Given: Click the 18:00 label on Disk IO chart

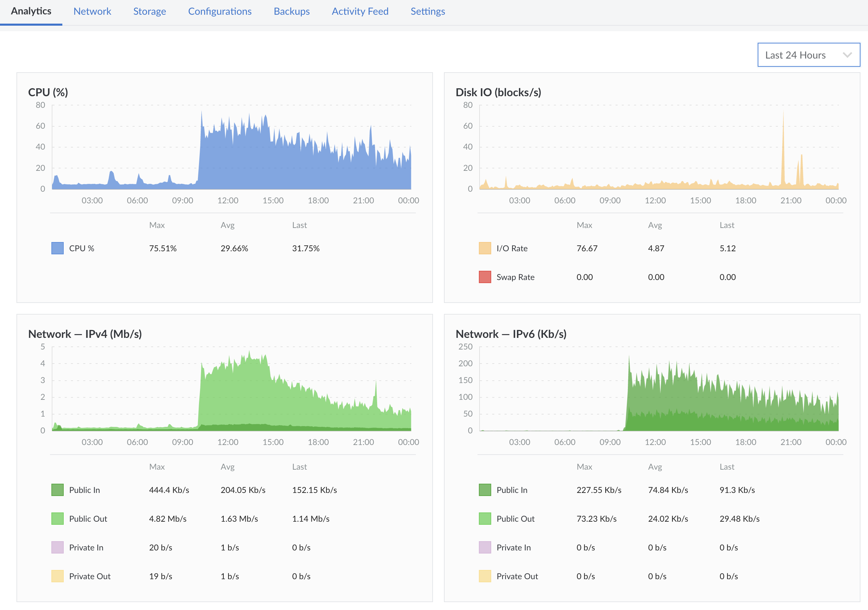Looking at the screenshot, I should (745, 201).
